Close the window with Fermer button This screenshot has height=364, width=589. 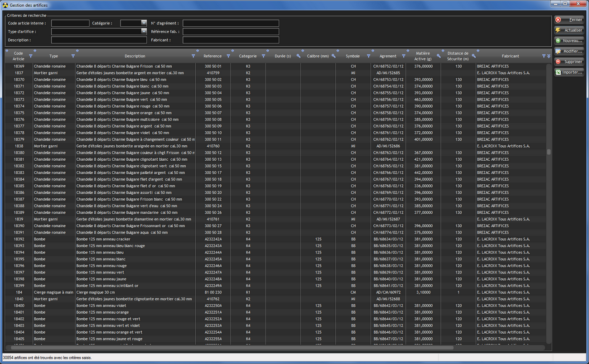(569, 20)
